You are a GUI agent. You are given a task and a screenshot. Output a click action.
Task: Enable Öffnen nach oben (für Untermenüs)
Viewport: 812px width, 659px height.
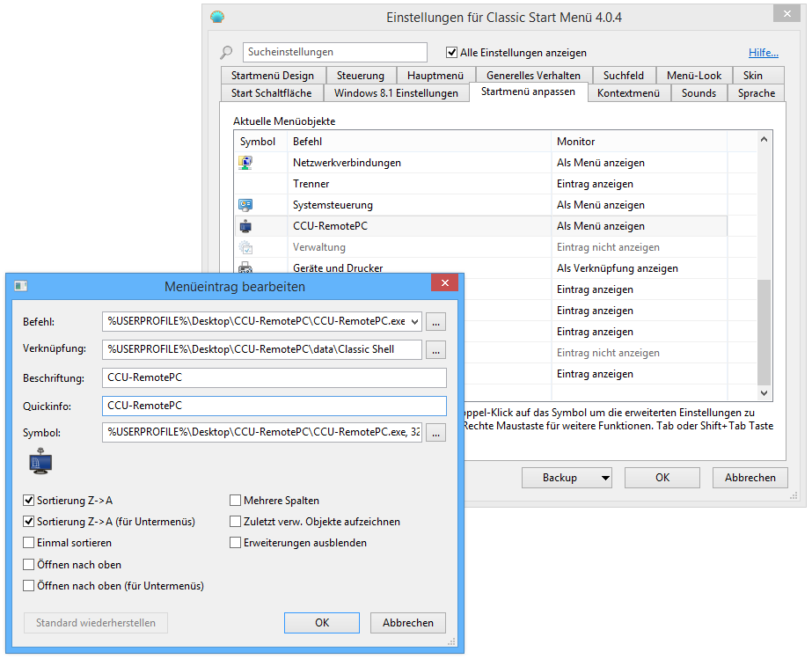pyautogui.click(x=28, y=586)
